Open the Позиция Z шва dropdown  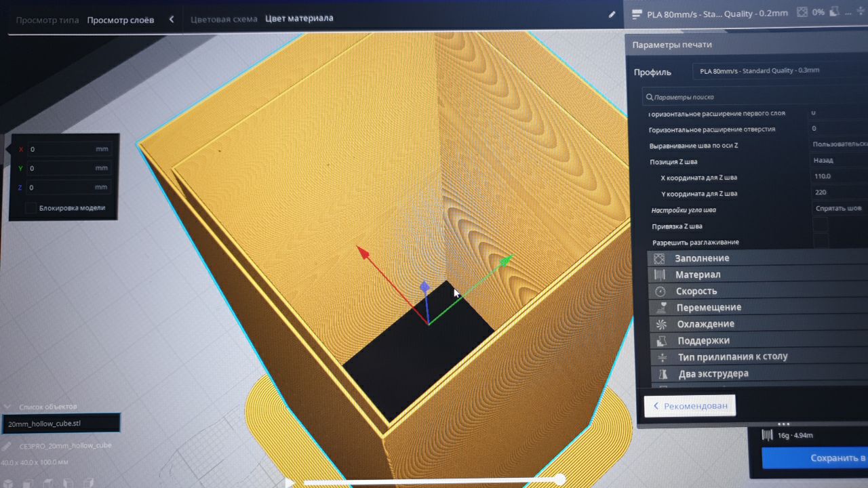[840, 160]
